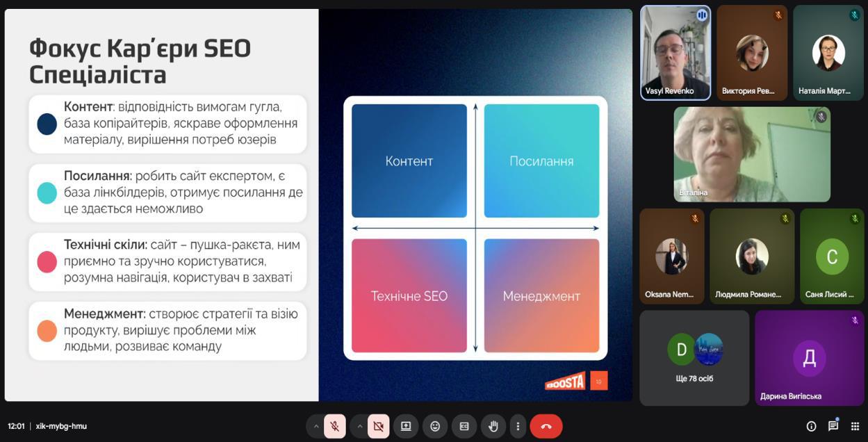The width and height of the screenshot is (868, 442).
Task: Click the Контент quadrant on the slide
Action: point(409,161)
